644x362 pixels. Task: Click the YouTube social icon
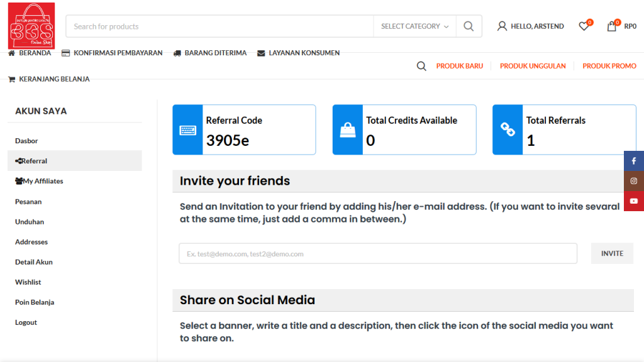[x=634, y=201]
